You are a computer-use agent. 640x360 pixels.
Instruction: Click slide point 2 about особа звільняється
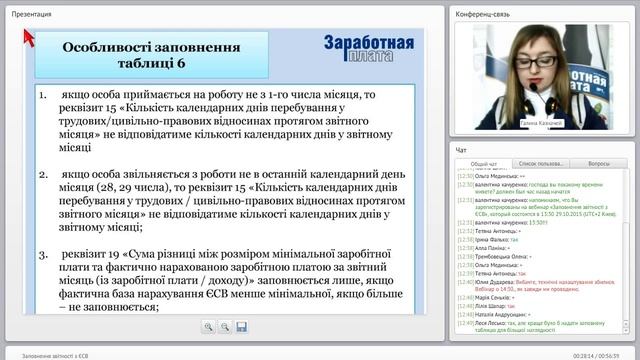(x=222, y=200)
